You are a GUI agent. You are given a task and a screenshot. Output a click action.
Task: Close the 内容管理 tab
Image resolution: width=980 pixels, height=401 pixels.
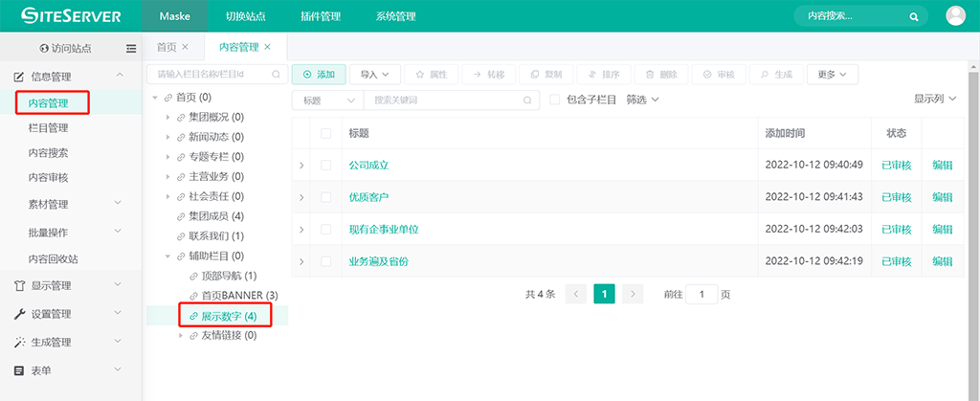pyautogui.click(x=268, y=47)
